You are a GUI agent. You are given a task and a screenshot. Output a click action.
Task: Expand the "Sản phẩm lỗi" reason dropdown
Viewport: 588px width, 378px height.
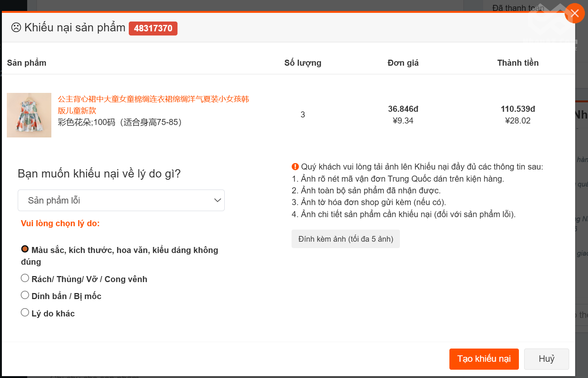coord(121,201)
